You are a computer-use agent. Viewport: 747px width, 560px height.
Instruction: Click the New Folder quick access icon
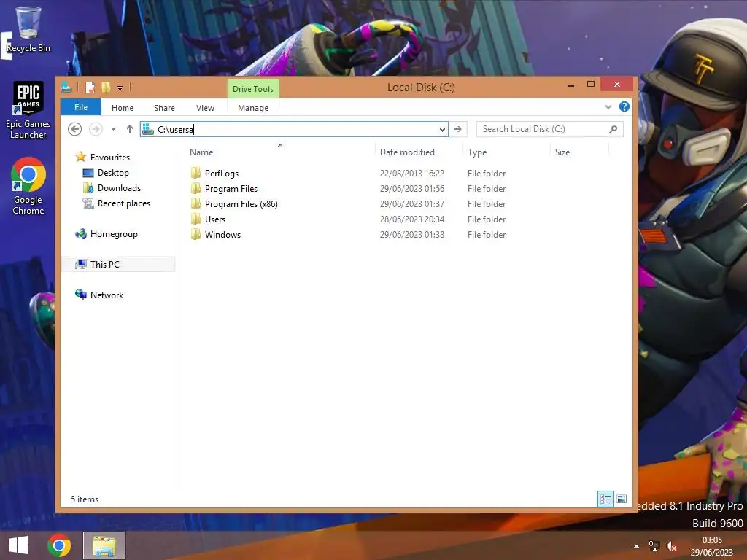click(106, 87)
